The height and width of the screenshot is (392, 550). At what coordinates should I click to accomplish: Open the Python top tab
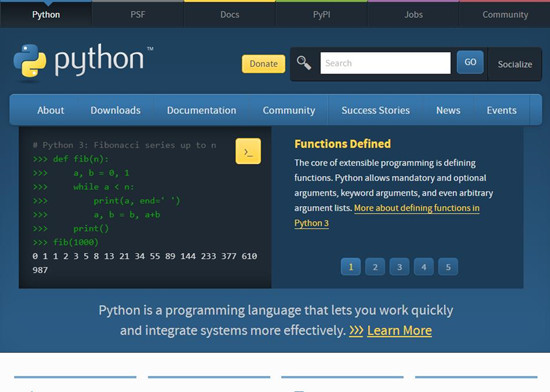pyautogui.click(x=46, y=15)
